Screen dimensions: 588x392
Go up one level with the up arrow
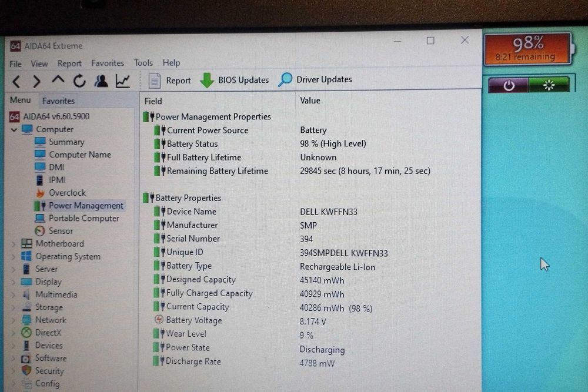[58, 80]
